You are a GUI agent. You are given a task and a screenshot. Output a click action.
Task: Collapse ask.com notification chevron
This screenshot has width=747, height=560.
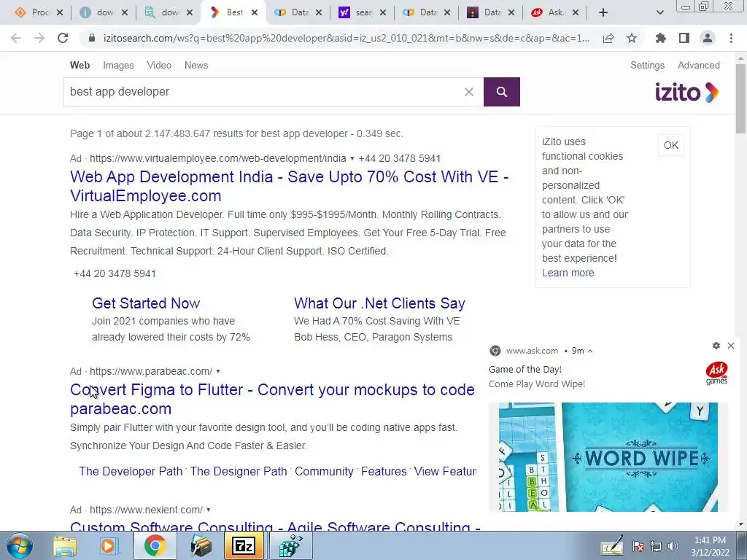pyautogui.click(x=589, y=351)
